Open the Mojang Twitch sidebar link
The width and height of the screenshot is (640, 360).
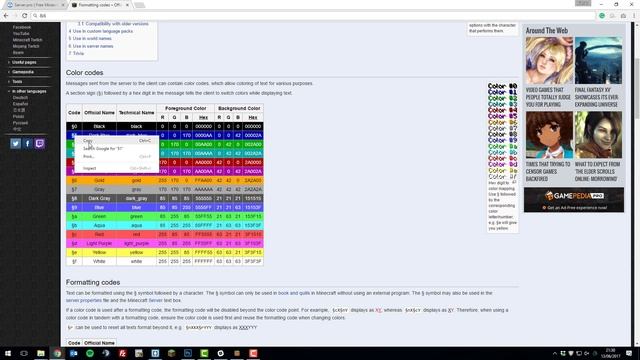pos(26,46)
